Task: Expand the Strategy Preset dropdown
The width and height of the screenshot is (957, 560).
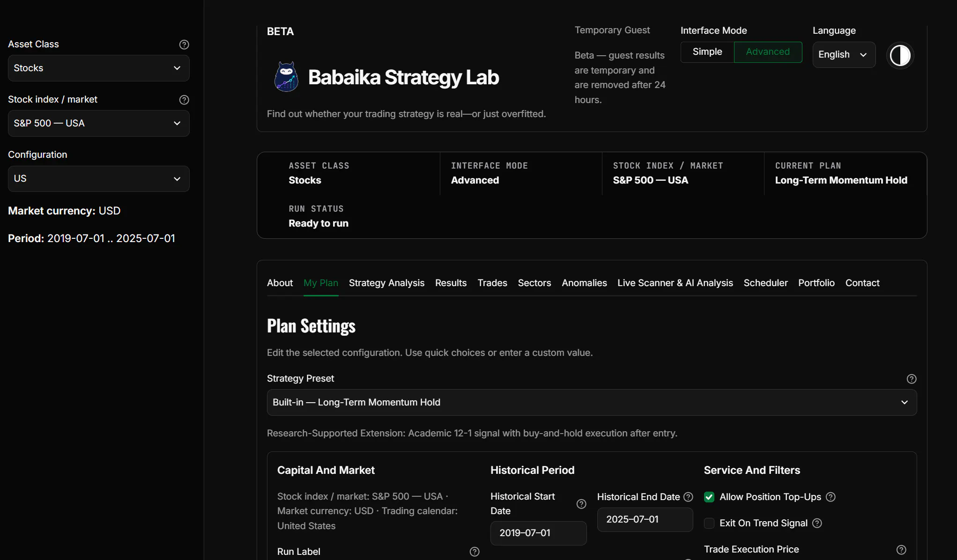Action: pyautogui.click(x=592, y=403)
